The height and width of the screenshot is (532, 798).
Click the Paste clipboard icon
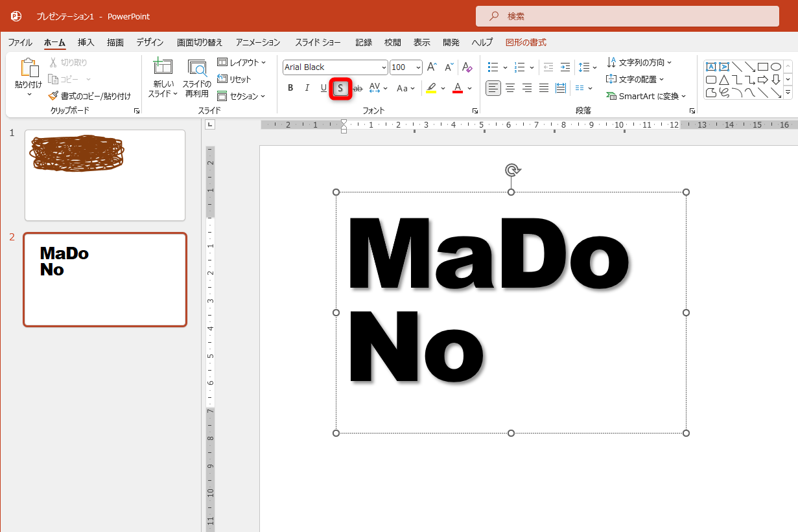tap(29, 69)
